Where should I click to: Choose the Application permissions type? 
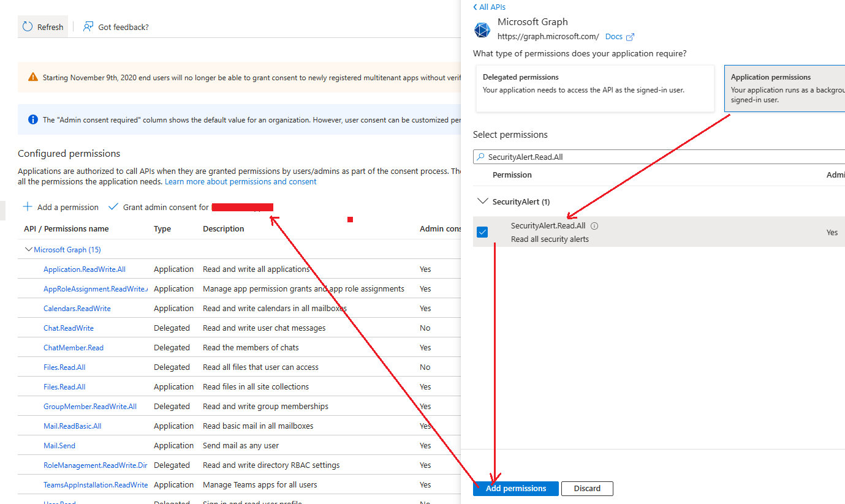(784, 89)
